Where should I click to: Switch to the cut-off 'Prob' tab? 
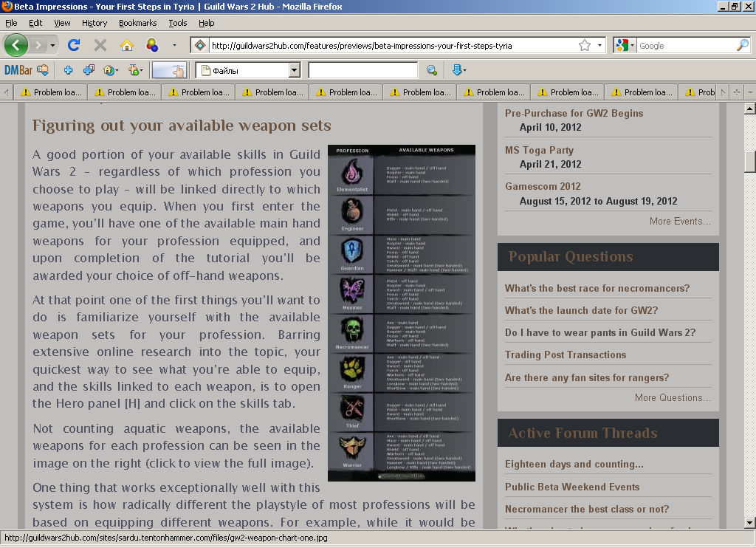click(698, 92)
